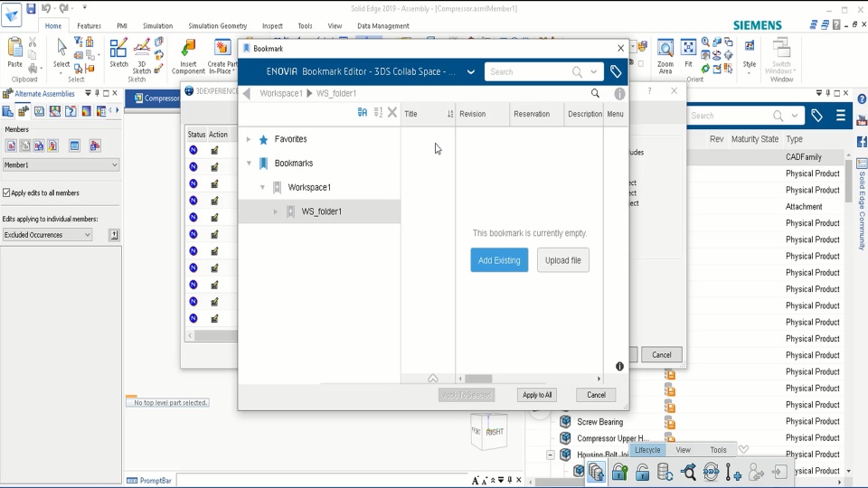Click the X icon in bookmark tree toolbar
Image resolution: width=868 pixels, height=488 pixels.
(392, 112)
